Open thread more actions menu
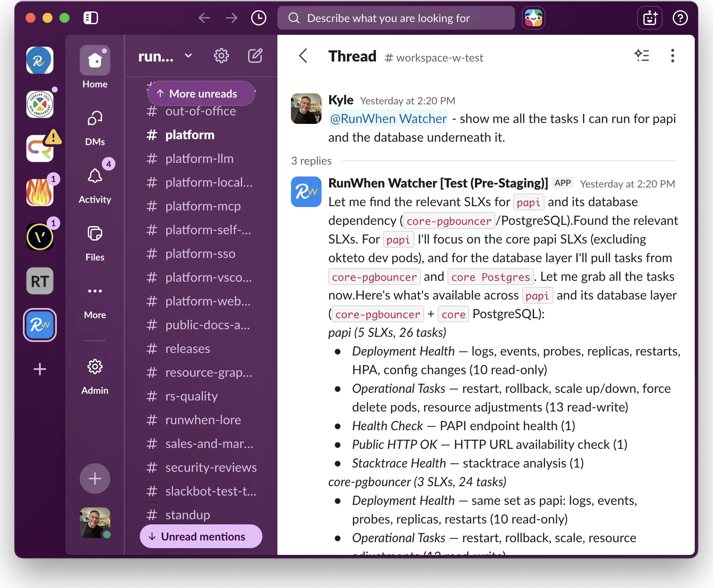The width and height of the screenshot is (713, 588). coord(672,56)
